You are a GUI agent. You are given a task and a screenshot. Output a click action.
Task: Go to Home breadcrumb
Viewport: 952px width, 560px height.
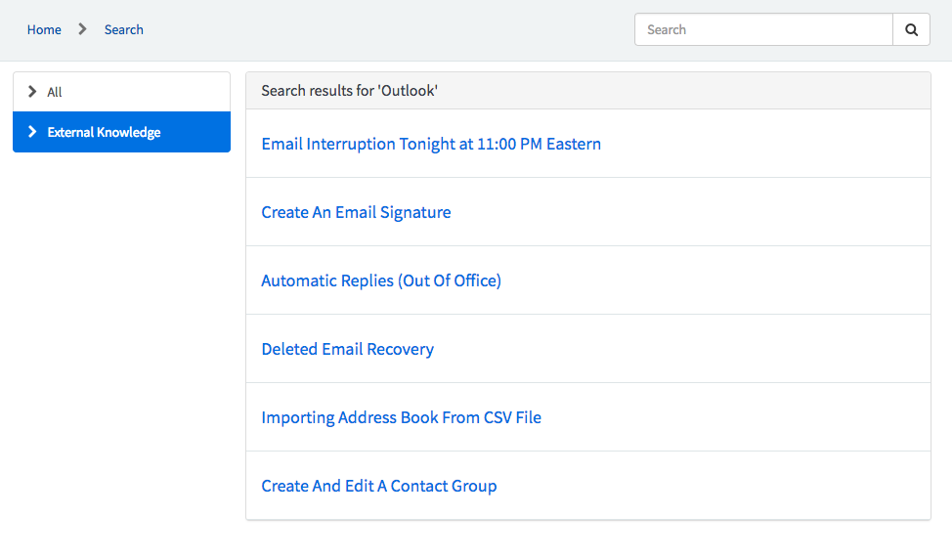[44, 29]
